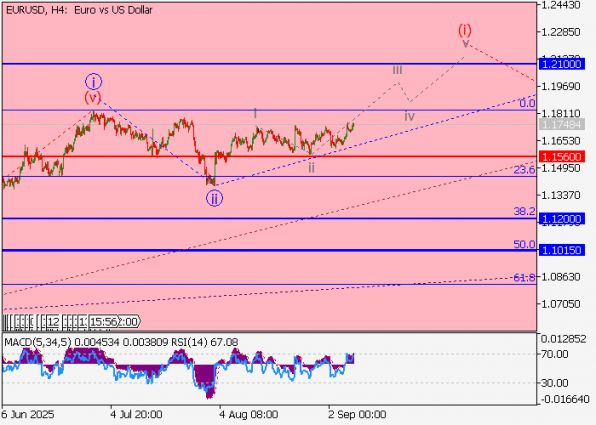Click the grey 1.17484 current price tag
This screenshot has height=425, width=596.
point(562,124)
